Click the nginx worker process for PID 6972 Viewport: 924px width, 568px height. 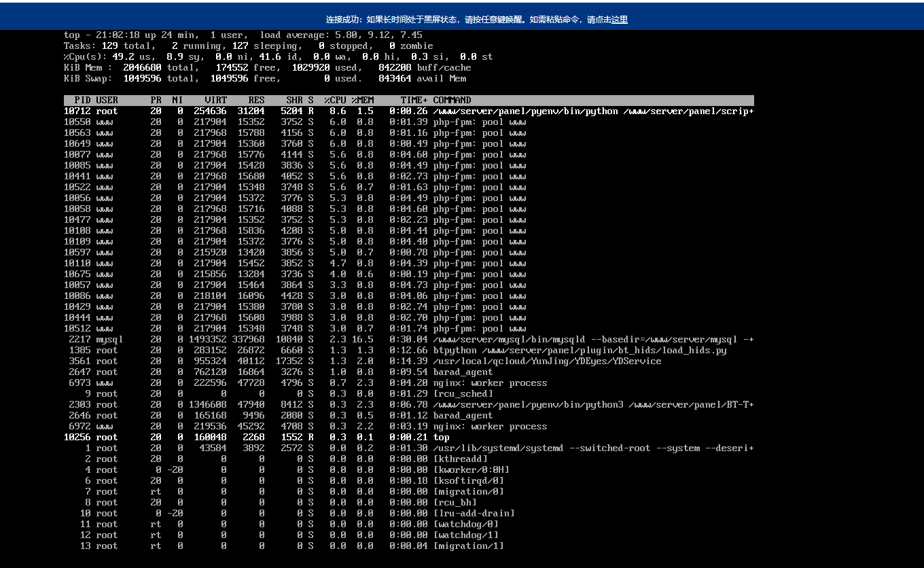point(490,426)
